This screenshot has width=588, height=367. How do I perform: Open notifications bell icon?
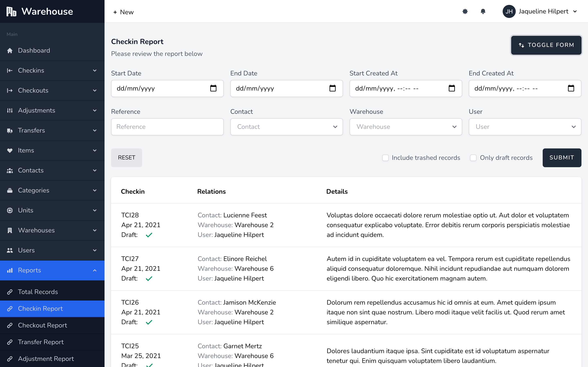[483, 11]
